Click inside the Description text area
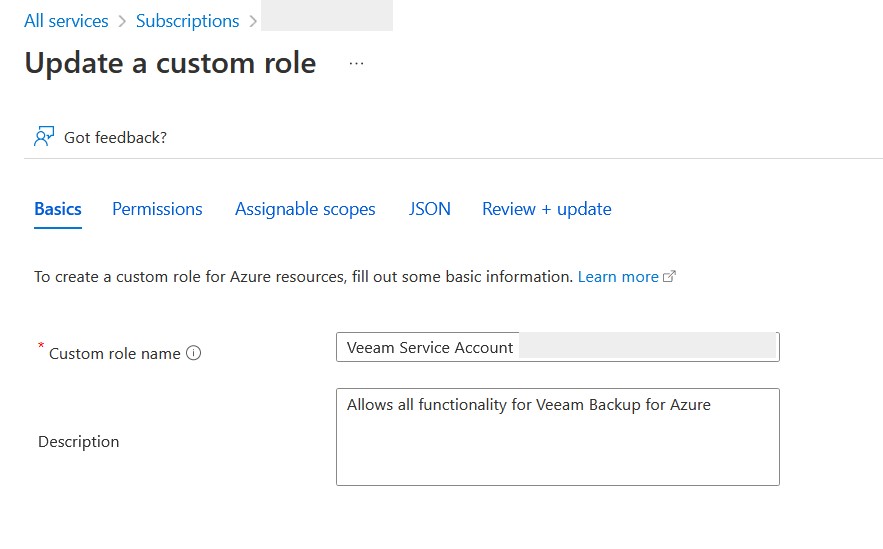This screenshot has width=883, height=549. 558,437
